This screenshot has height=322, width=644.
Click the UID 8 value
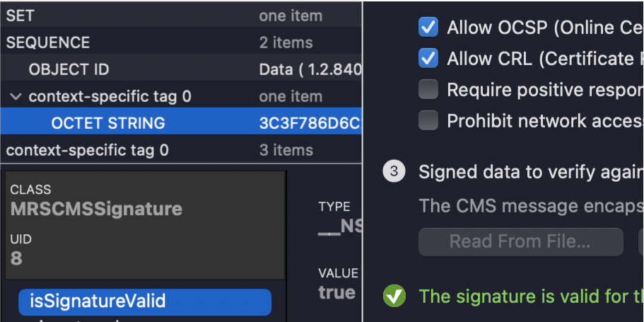tap(16, 259)
